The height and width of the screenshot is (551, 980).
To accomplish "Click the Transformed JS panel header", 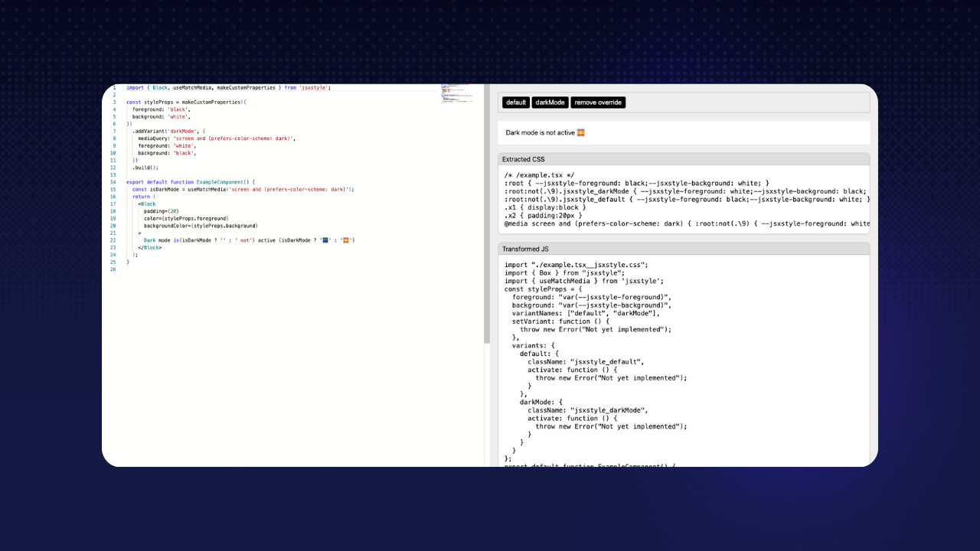I will tap(684, 249).
